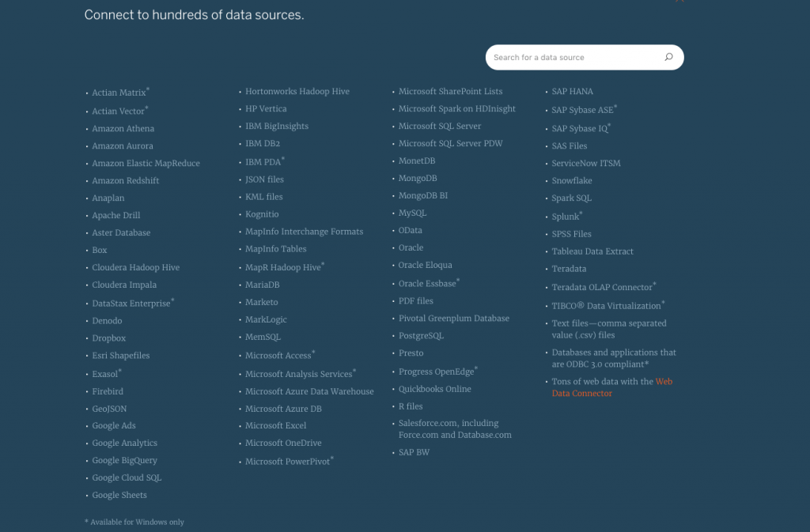Select the Esri Shapefiles connector
The width and height of the screenshot is (810, 532).
click(120, 355)
